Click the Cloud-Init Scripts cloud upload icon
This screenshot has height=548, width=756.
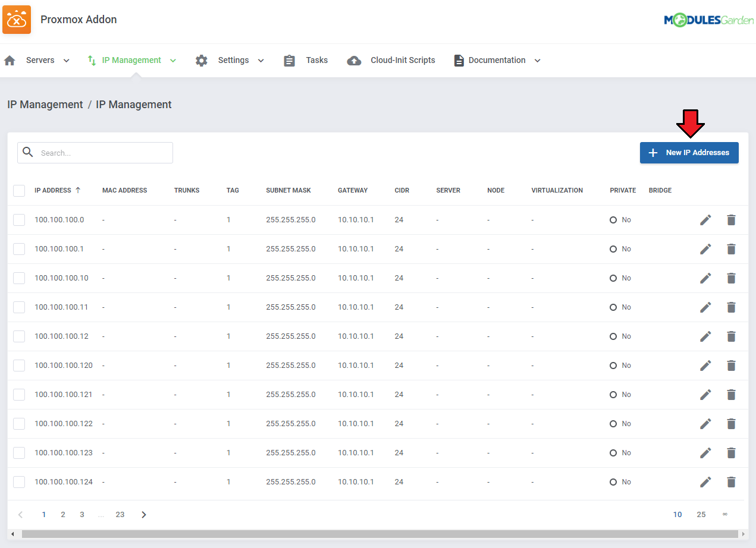(354, 61)
